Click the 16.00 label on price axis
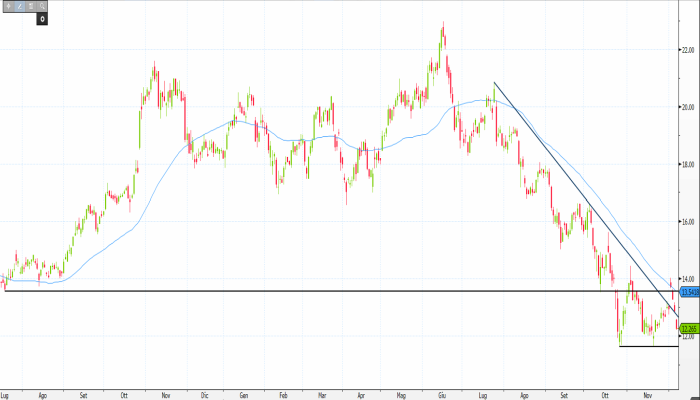 point(688,221)
